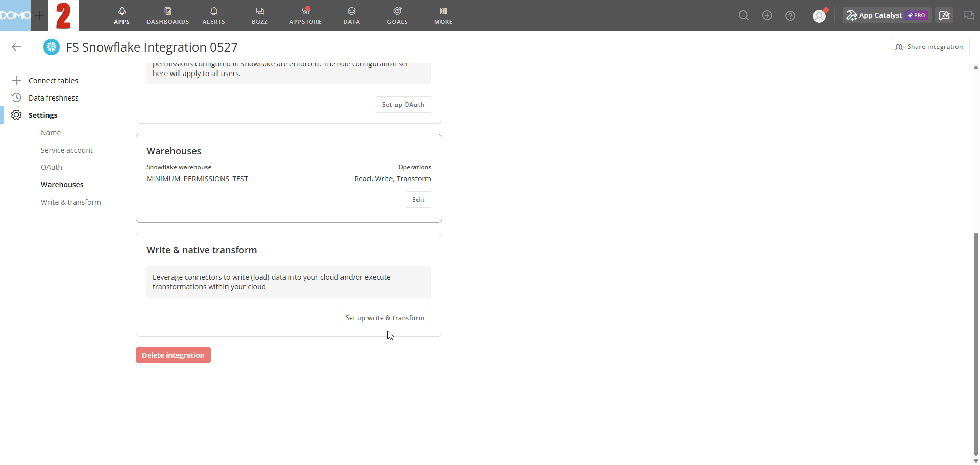Click the Warehouses card heading

point(174,151)
